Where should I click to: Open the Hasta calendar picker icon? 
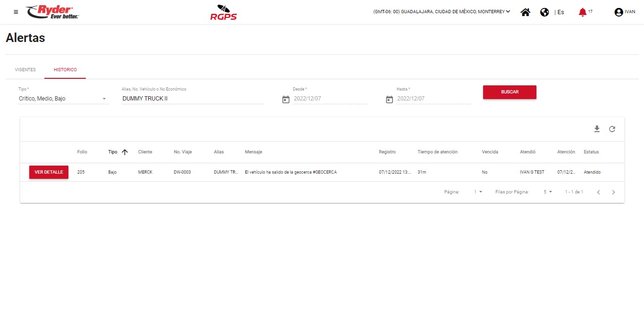point(389,99)
